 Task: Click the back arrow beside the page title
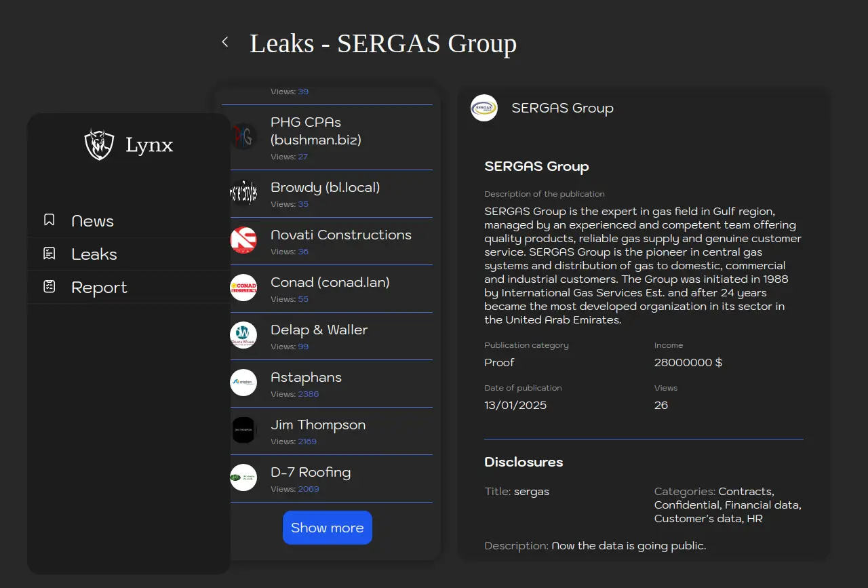point(225,42)
